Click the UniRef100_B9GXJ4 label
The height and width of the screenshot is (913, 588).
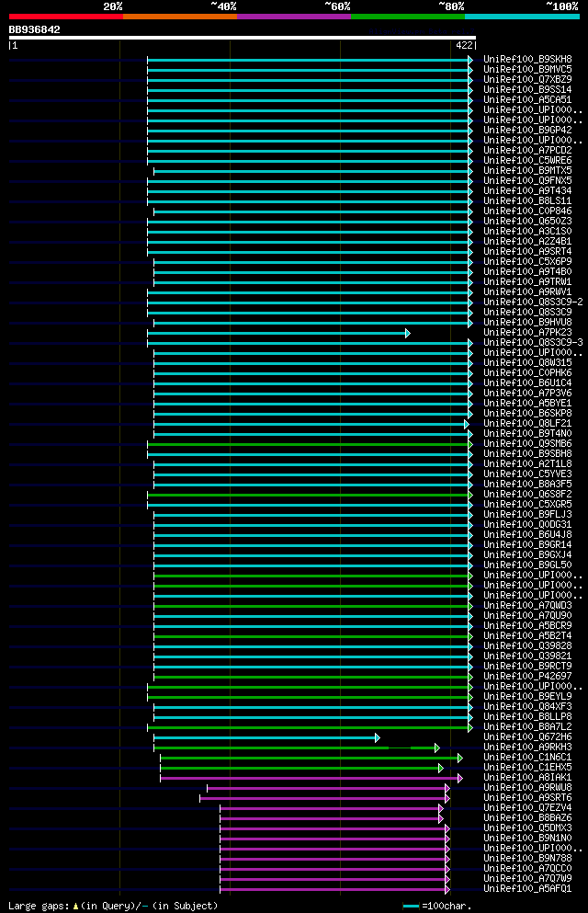527,555
